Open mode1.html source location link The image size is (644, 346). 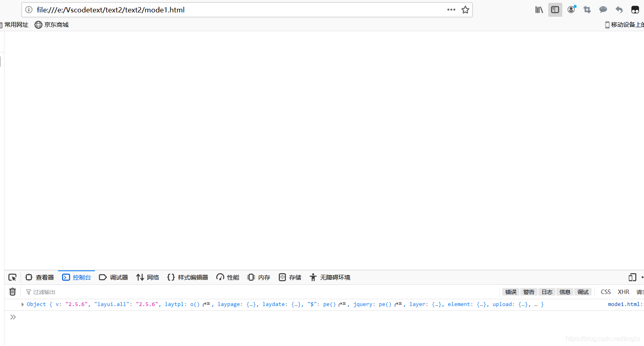pyautogui.click(x=626, y=304)
